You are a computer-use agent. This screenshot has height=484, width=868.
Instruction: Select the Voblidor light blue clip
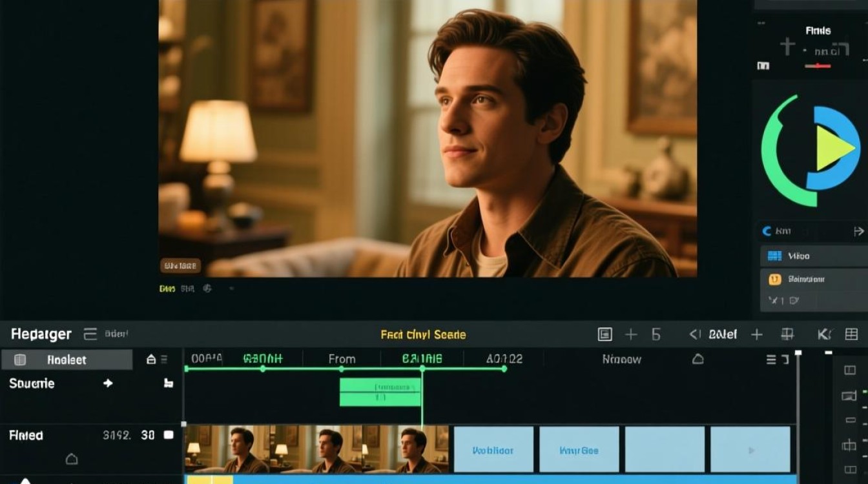coord(493,450)
